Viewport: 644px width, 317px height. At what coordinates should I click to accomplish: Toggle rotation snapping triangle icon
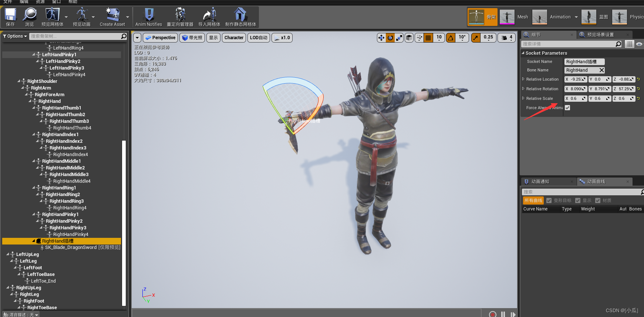(451, 38)
